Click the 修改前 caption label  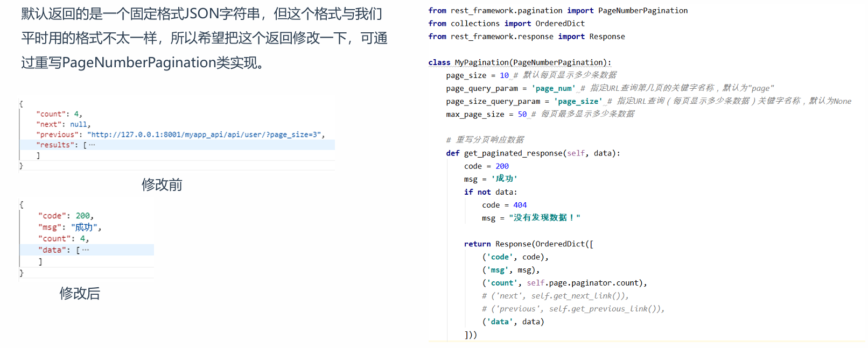162,185
